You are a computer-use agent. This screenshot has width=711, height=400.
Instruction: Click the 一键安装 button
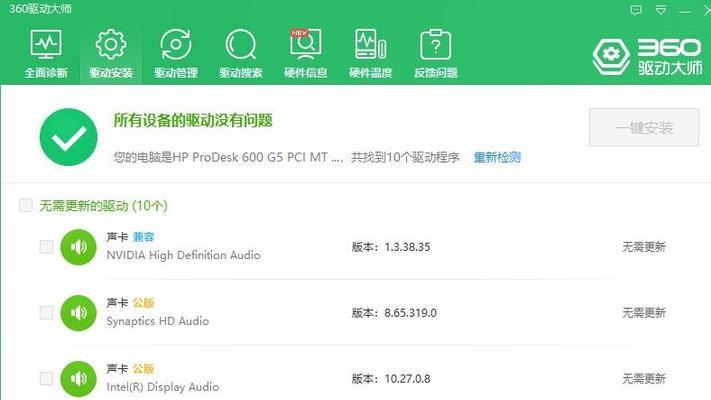(644, 127)
